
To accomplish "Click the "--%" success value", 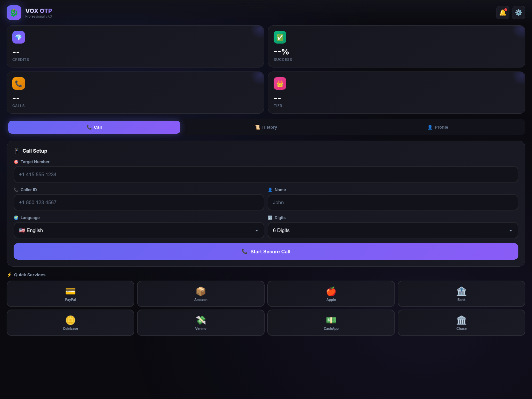I will (281, 52).
